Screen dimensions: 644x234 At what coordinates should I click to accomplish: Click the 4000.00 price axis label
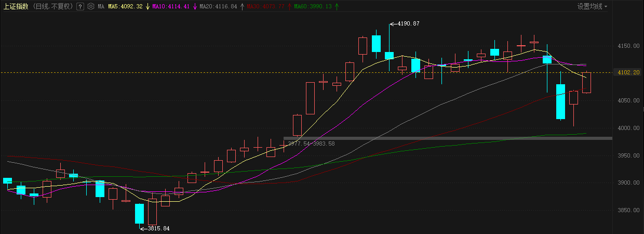pyautogui.click(x=628, y=128)
